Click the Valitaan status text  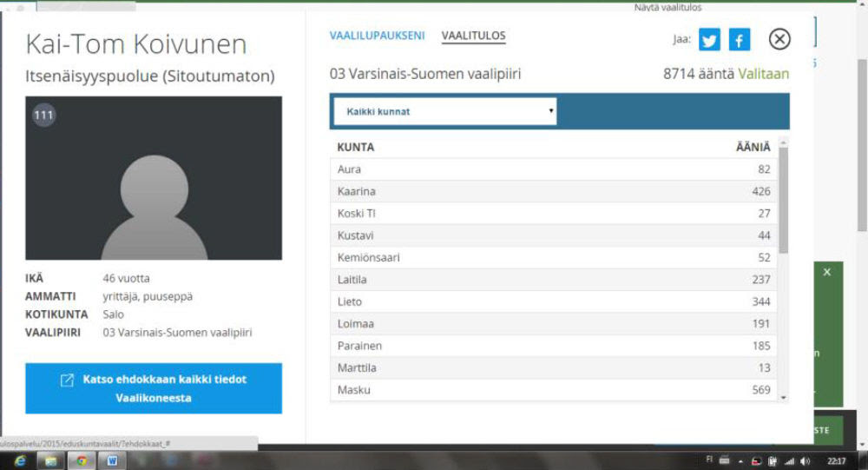coord(763,74)
